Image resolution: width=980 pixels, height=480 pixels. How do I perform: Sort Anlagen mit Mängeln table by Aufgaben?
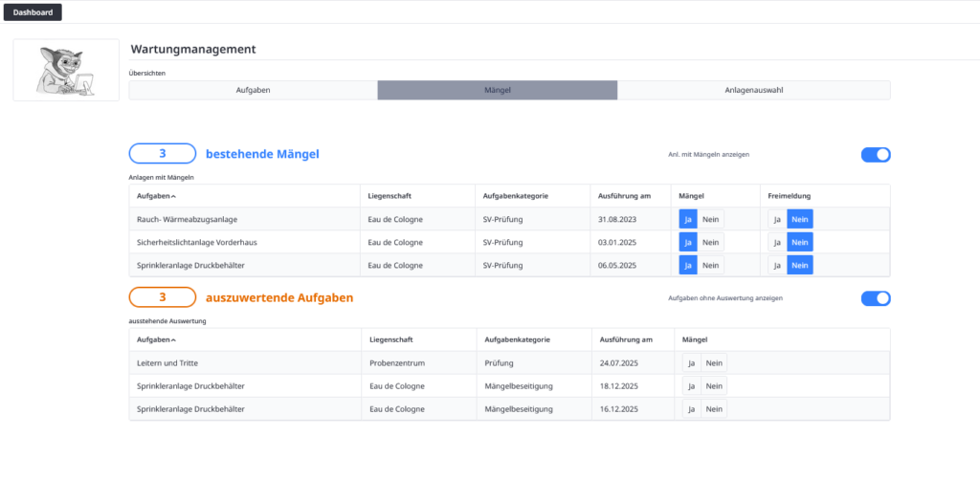click(157, 196)
